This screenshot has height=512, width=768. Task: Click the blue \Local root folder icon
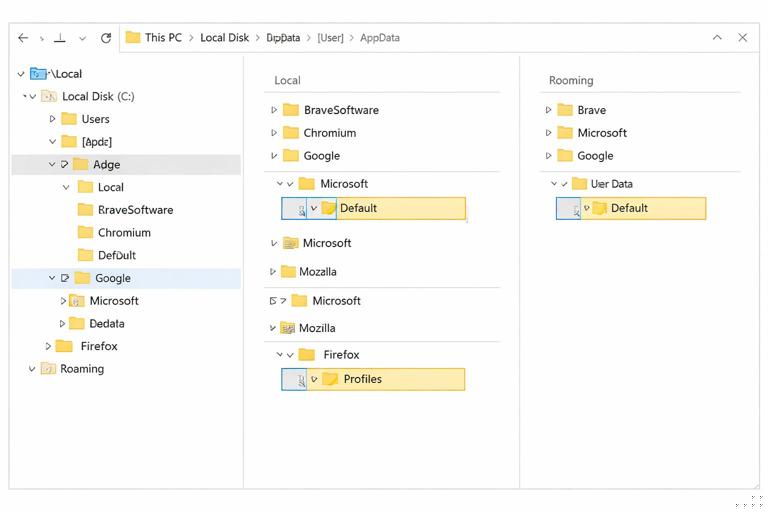point(38,74)
